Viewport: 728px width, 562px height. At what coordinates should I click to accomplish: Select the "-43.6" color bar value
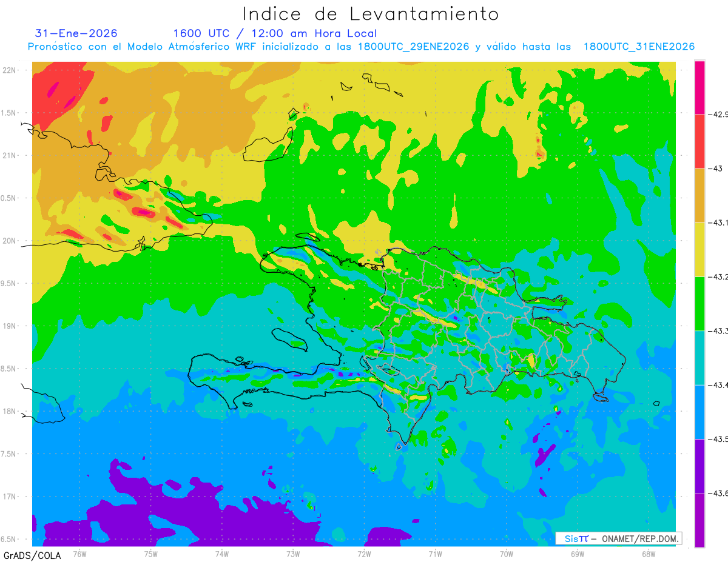pyautogui.click(x=718, y=493)
